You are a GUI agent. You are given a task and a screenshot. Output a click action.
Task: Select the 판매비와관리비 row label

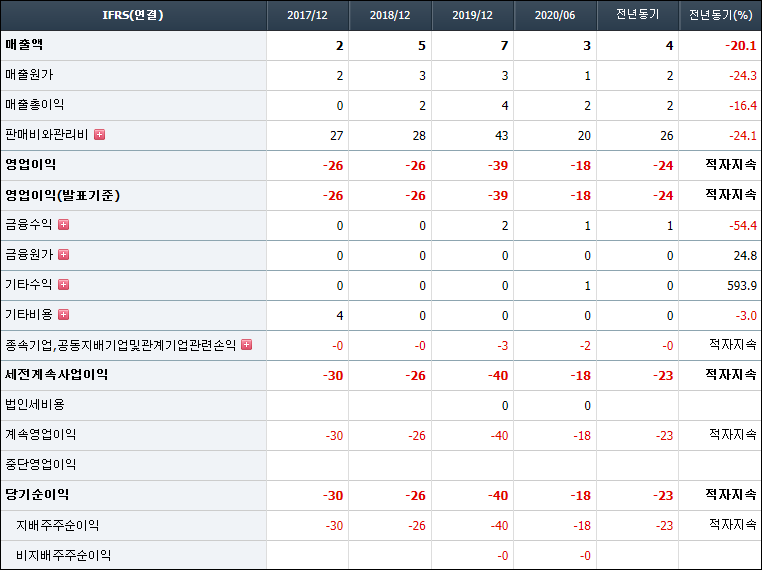tap(47, 135)
